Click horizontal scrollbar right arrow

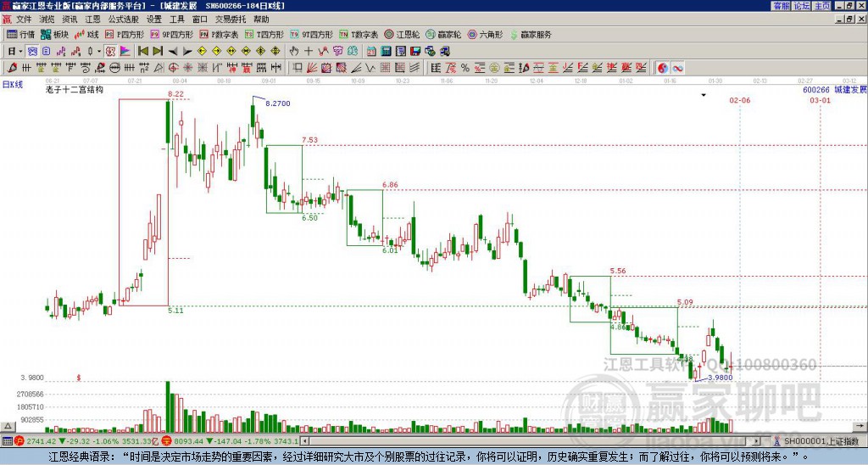coord(757,441)
